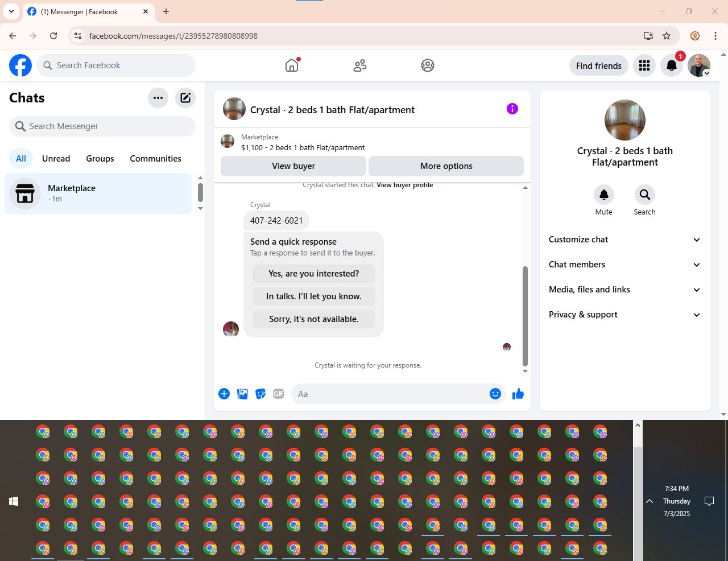This screenshot has width=728, height=561.
Task: Send a thumbs-up like
Action: [518, 394]
